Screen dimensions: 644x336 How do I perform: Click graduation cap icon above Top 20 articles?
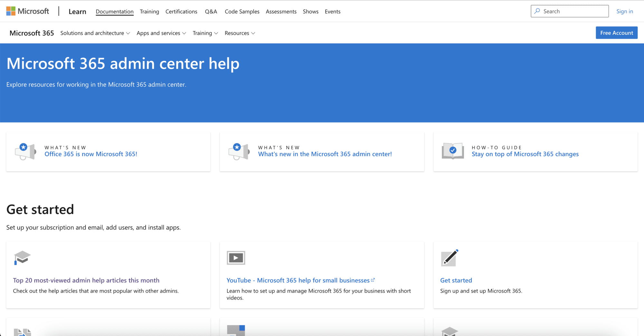click(x=22, y=258)
